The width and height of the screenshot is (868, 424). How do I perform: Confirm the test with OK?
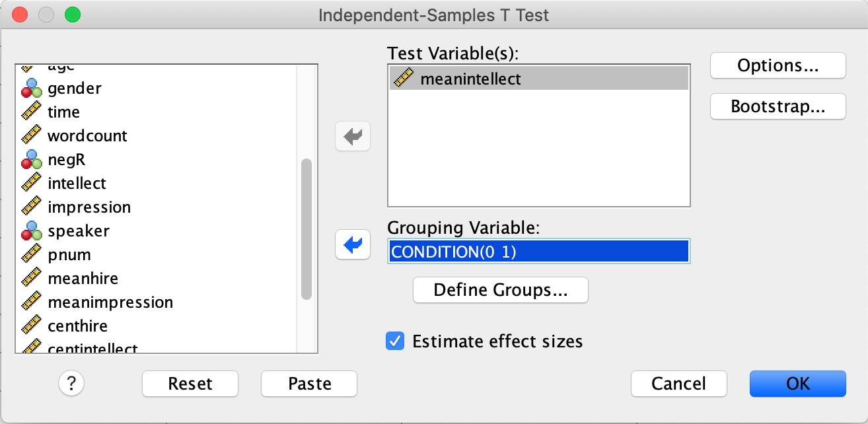click(798, 384)
